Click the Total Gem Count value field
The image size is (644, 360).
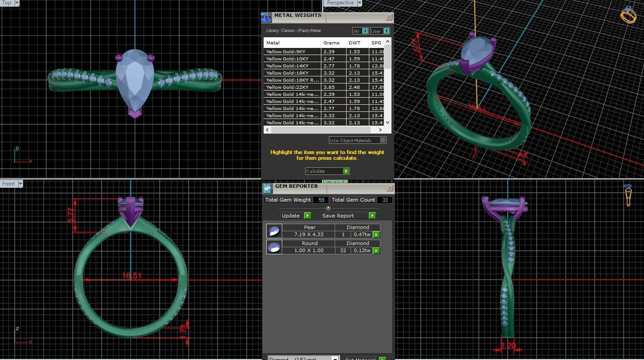(x=385, y=200)
